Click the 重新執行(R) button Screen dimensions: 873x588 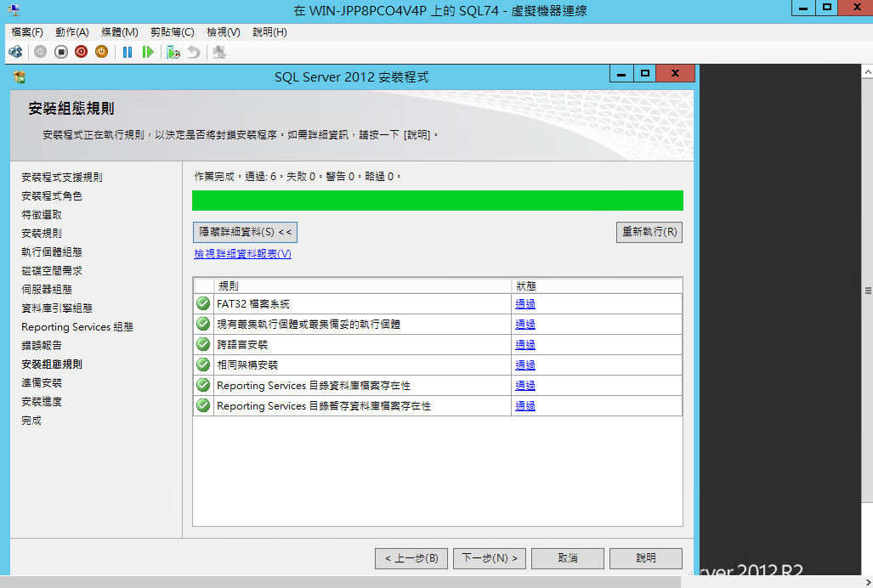coord(649,232)
